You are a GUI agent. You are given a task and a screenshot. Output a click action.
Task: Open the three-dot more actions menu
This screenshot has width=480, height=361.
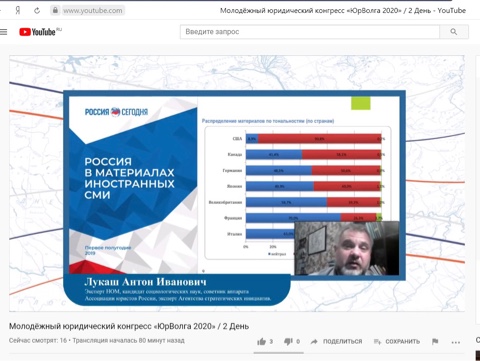tap(456, 342)
